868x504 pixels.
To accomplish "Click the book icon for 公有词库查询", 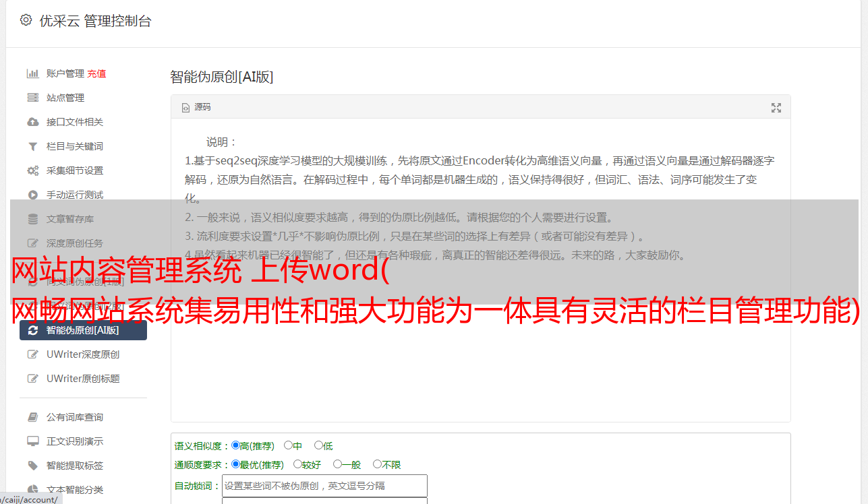I will coord(32,417).
